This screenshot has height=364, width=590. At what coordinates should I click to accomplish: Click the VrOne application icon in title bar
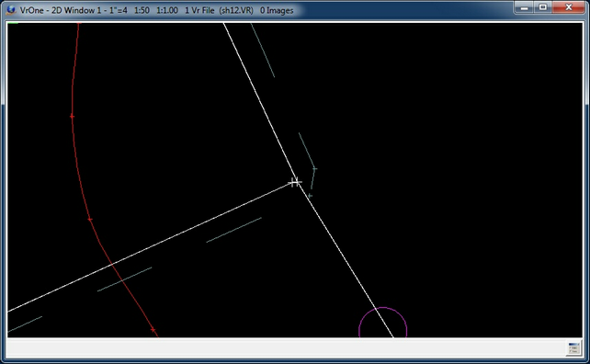coord(11,10)
